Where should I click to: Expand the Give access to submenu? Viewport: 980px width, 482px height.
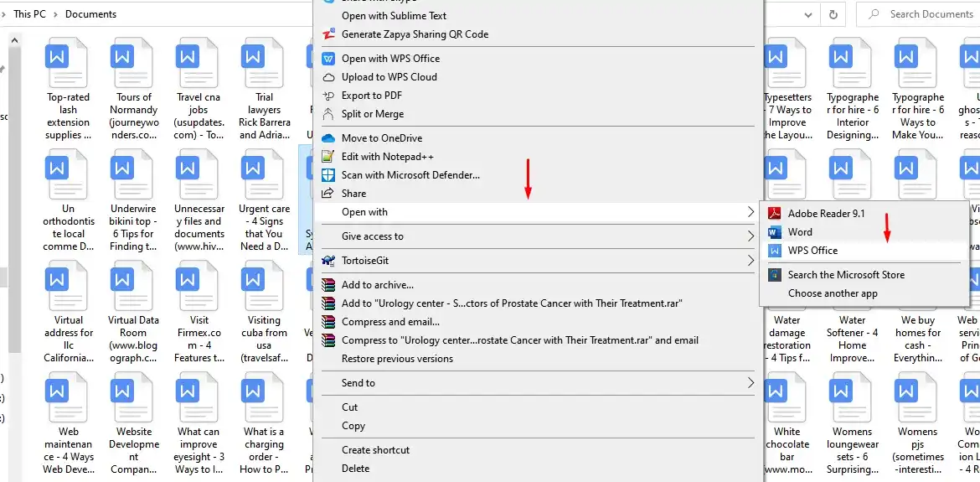coord(750,236)
